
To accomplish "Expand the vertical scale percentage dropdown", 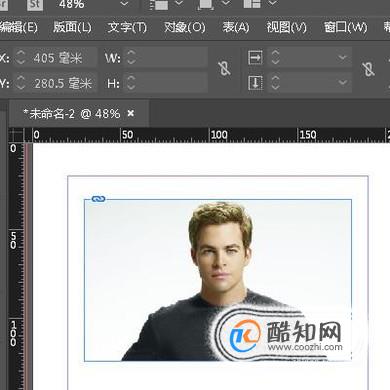I will 342,83.
